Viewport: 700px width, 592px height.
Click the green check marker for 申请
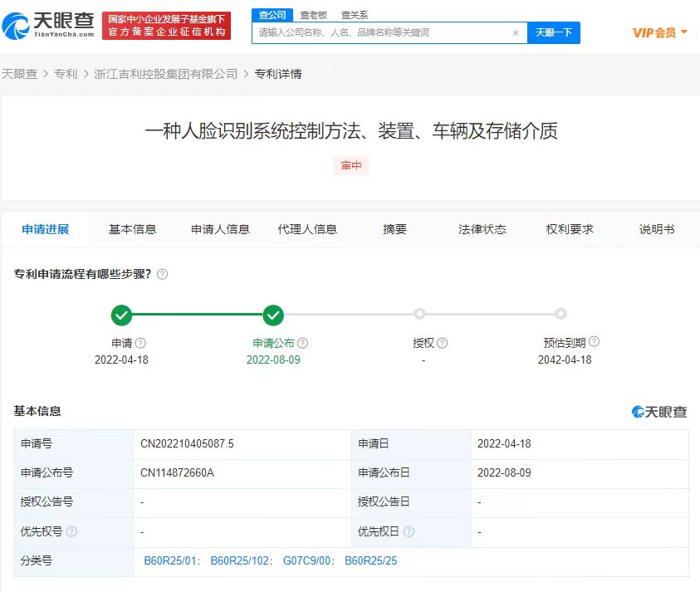[121, 316]
